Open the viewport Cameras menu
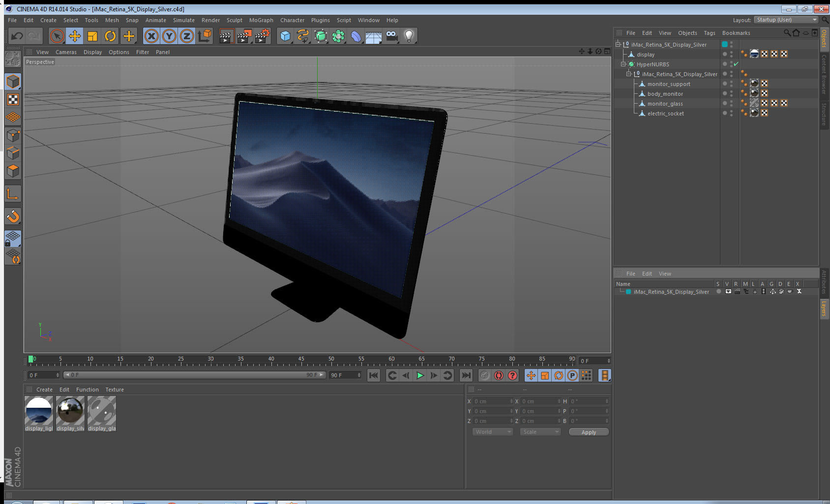 coord(66,52)
